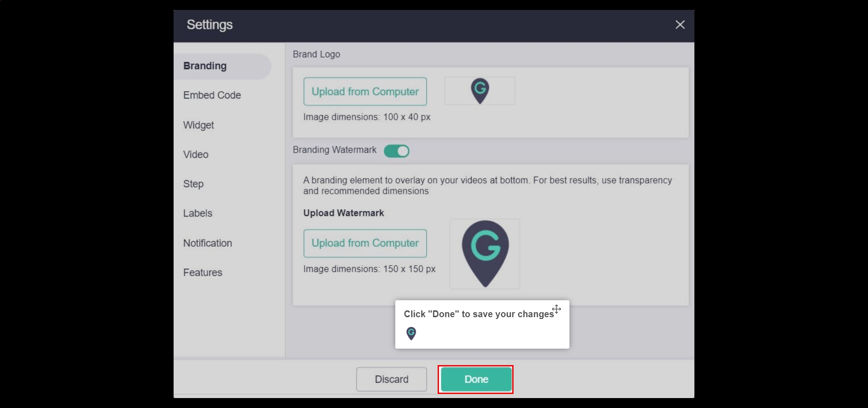This screenshot has height=408, width=868.
Task: Click the Settings dialog title
Action: 210,24
